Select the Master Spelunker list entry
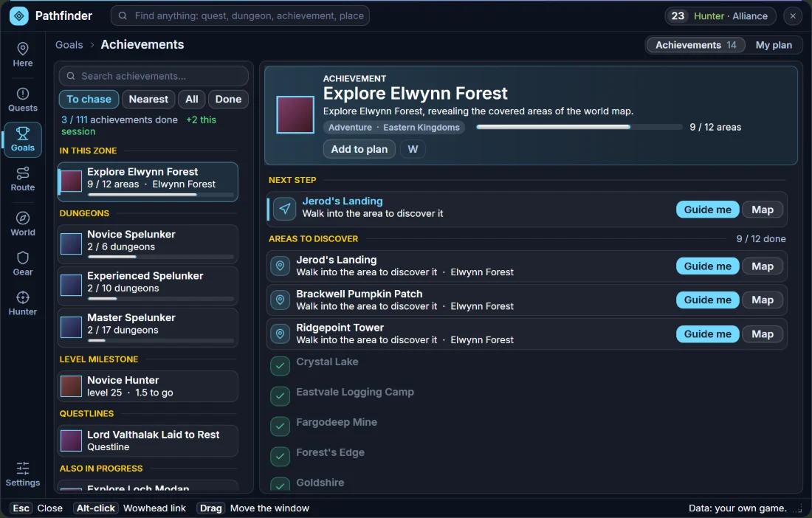Image resolution: width=812 pixels, height=518 pixels. point(148,327)
